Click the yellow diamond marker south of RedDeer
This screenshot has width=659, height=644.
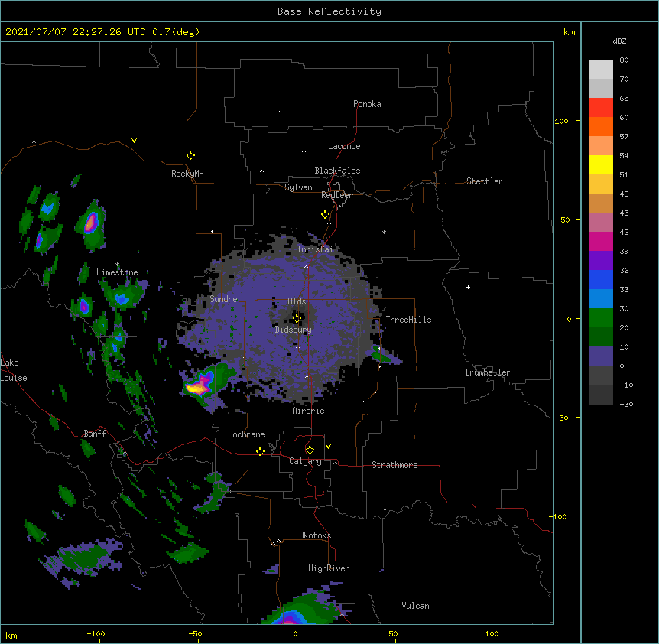coord(325,214)
